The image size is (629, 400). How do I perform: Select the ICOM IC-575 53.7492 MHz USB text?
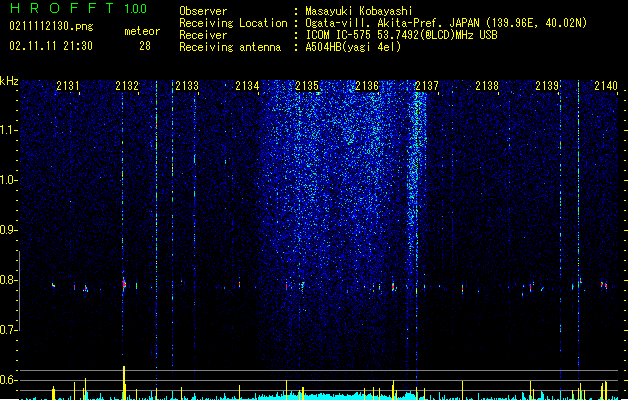pyautogui.click(x=402, y=35)
